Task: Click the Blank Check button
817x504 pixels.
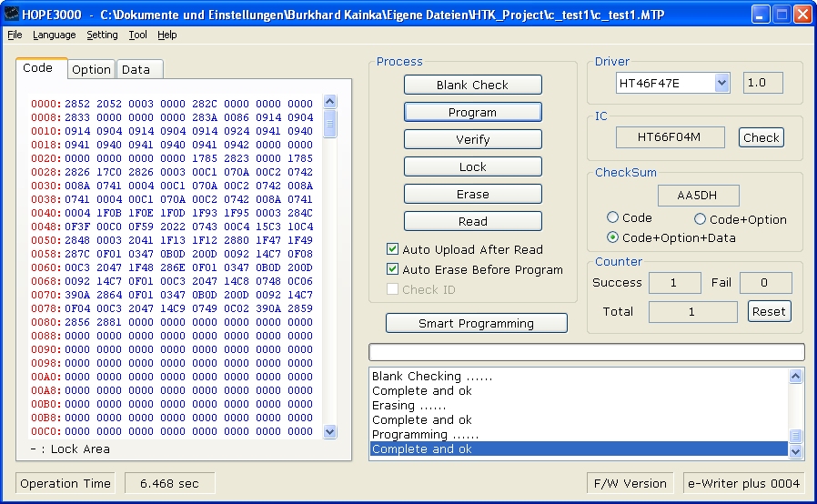Action: click(x=472, y=85)
